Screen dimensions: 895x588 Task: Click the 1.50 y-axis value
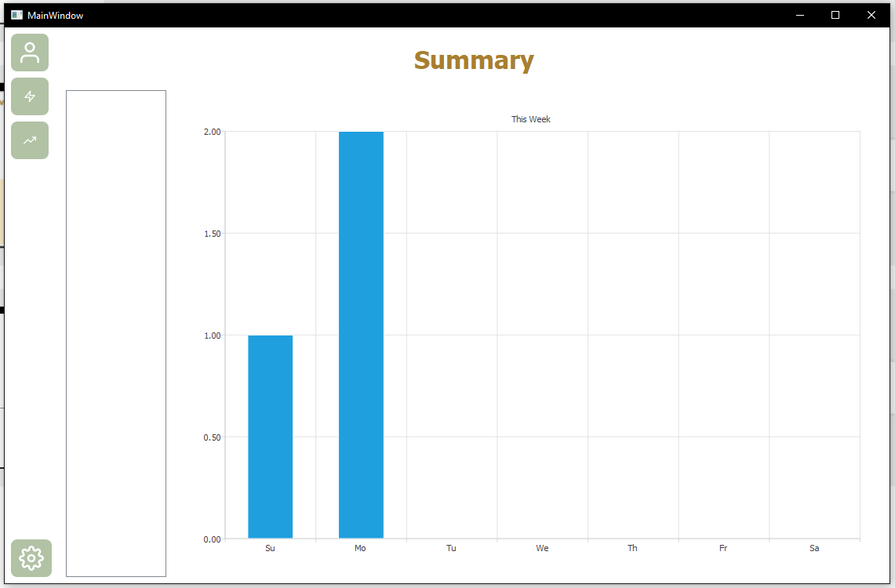click(x=212, y=234)
